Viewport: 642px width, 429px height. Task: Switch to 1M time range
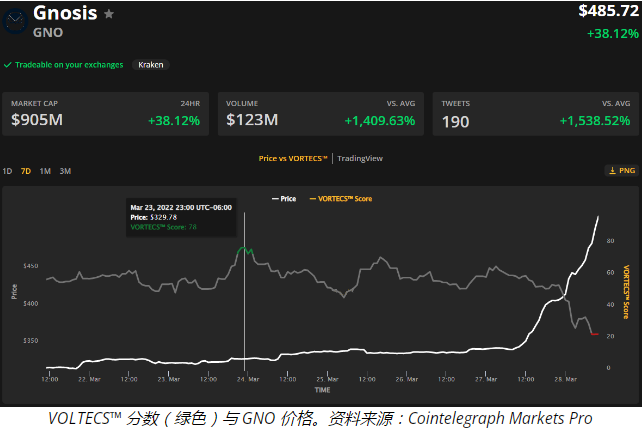[45, 171]
